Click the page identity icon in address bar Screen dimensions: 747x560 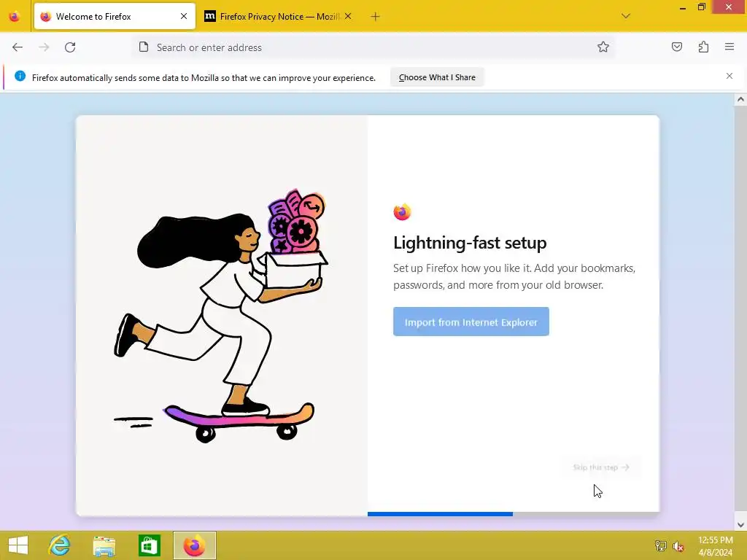tap(144, 47)
